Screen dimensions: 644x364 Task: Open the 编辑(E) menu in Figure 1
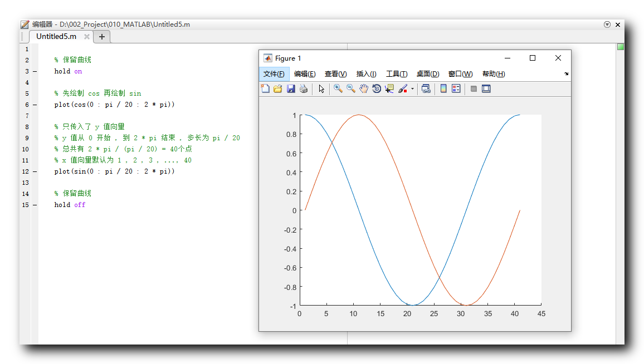[305, 74]
